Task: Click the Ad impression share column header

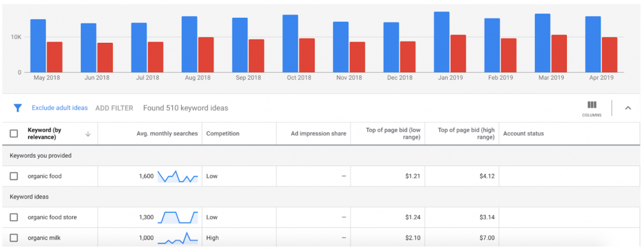Action: [318, 133]
